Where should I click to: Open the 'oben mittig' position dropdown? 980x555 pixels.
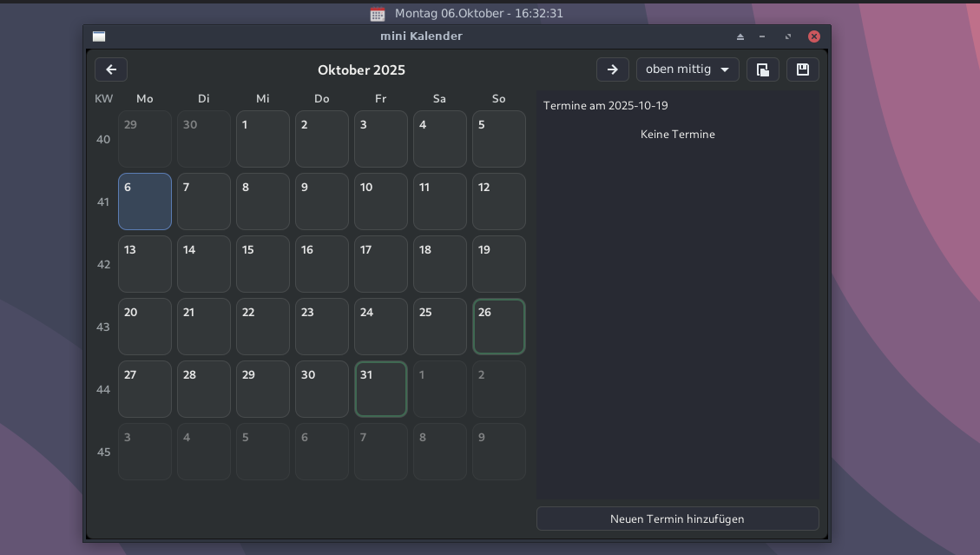[687, 69]
